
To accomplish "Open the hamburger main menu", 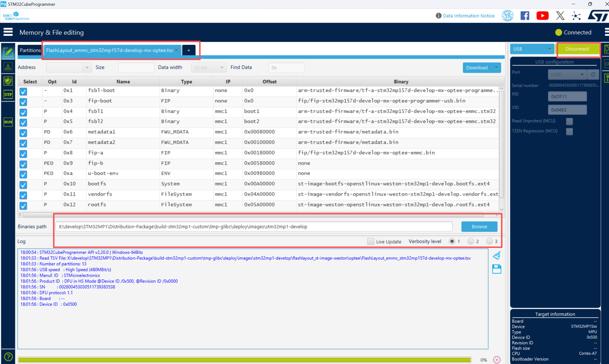I will click(8, 32).
